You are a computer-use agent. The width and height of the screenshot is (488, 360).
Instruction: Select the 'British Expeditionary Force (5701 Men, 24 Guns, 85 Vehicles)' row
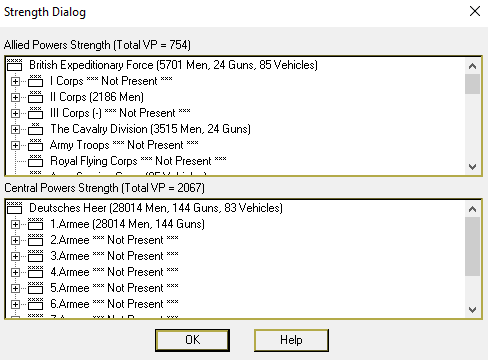pos(173,65)
